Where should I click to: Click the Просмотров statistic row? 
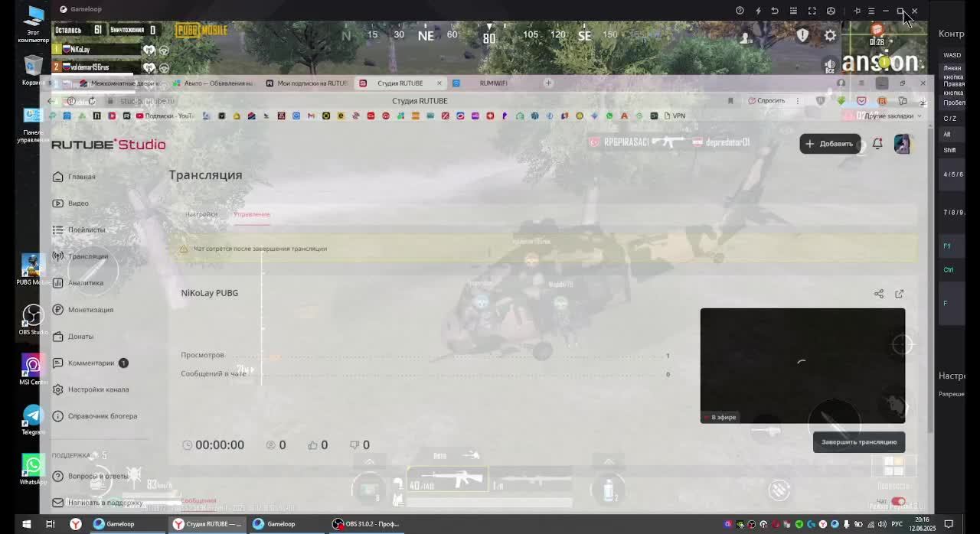(425, 356)
